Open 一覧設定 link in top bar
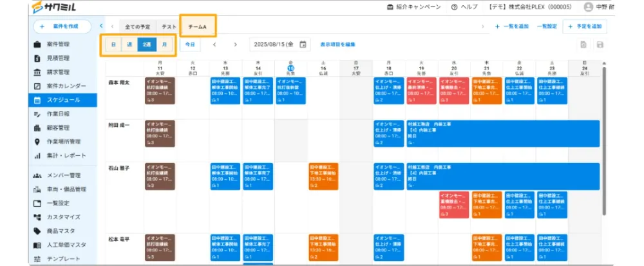The height and width of the screenshot is (266, 644). tap(547, 26)
